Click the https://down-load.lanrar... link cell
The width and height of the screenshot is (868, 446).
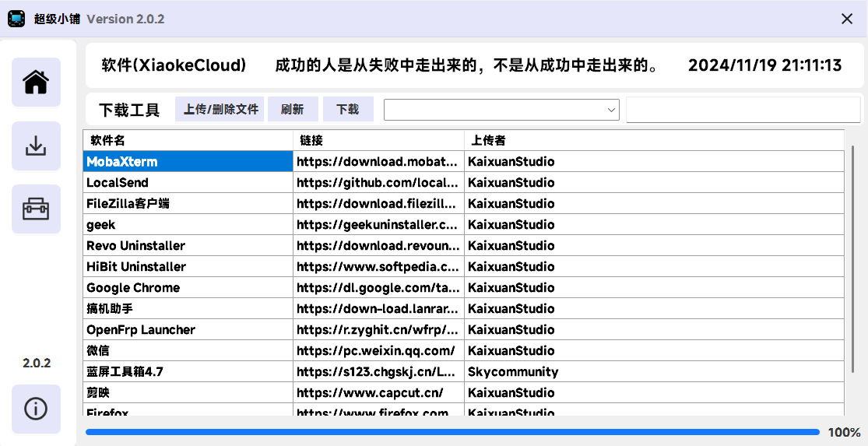[x=378, y=308]
